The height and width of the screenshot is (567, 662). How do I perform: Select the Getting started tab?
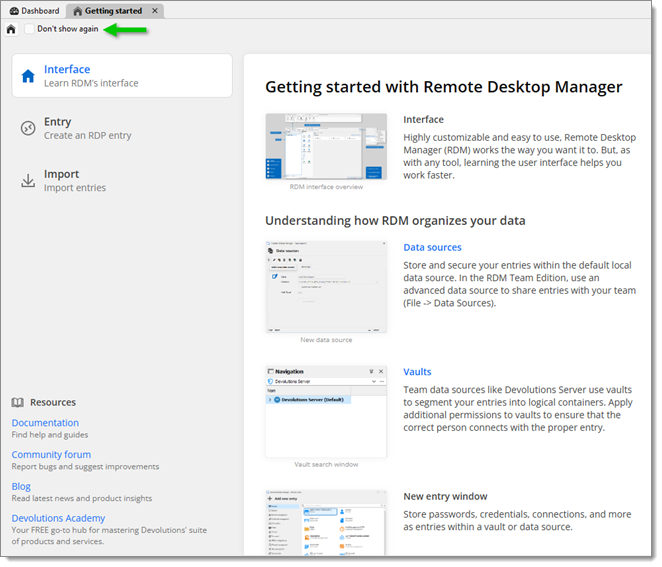click(113, 11)
